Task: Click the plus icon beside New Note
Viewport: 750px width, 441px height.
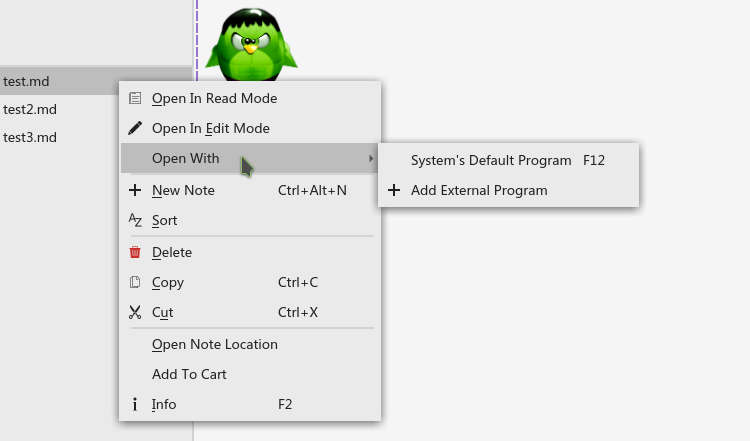Action: (x=135, y=190)
